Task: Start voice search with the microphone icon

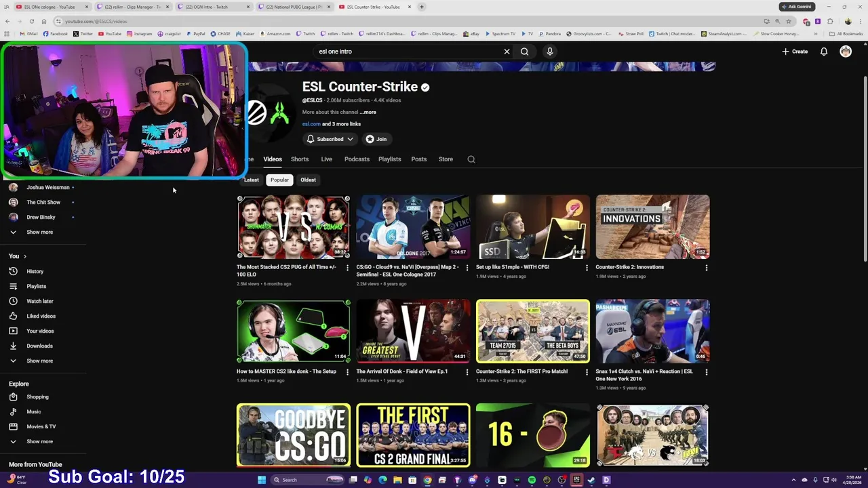Action: click(550, 52)
